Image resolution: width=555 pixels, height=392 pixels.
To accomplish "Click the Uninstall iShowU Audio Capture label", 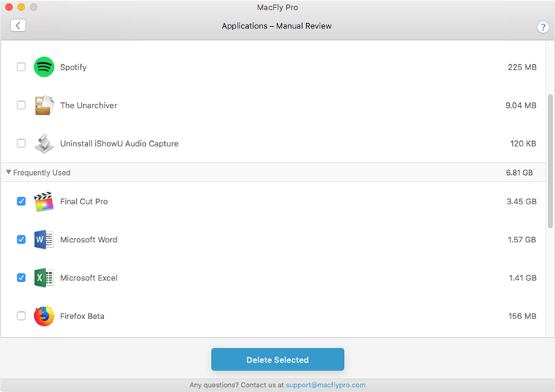I will pos(119,143).
